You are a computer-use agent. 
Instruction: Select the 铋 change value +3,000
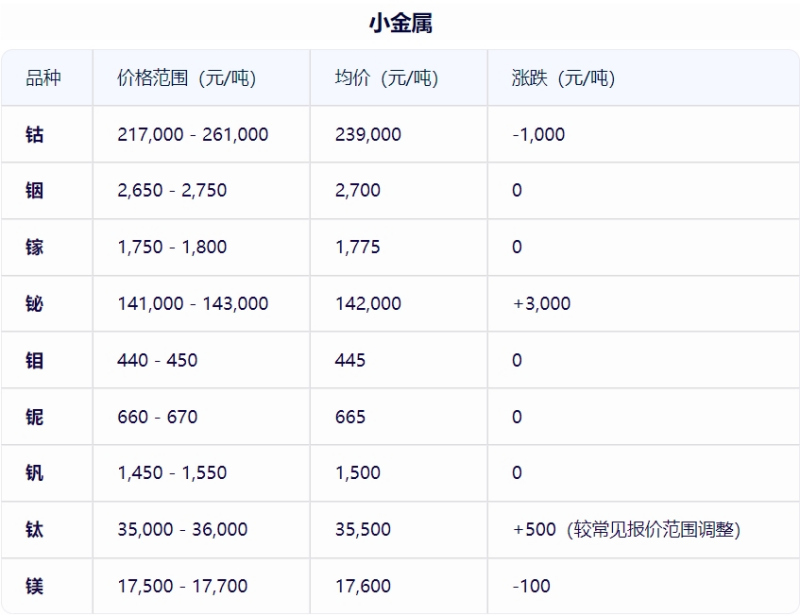click(541, 303)
